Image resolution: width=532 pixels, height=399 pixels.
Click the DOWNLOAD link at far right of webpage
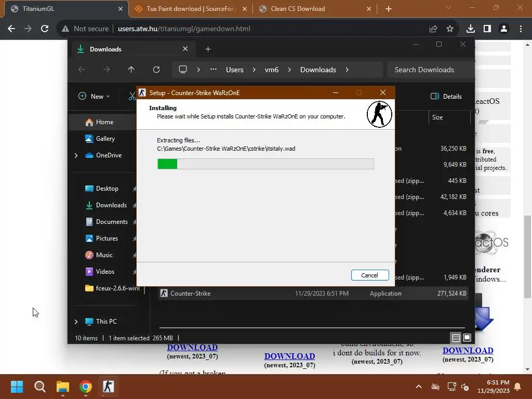pos(468,350)
